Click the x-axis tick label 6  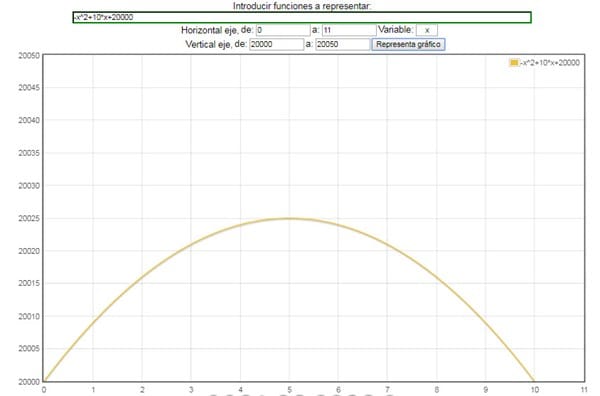[x=338, y=390]
